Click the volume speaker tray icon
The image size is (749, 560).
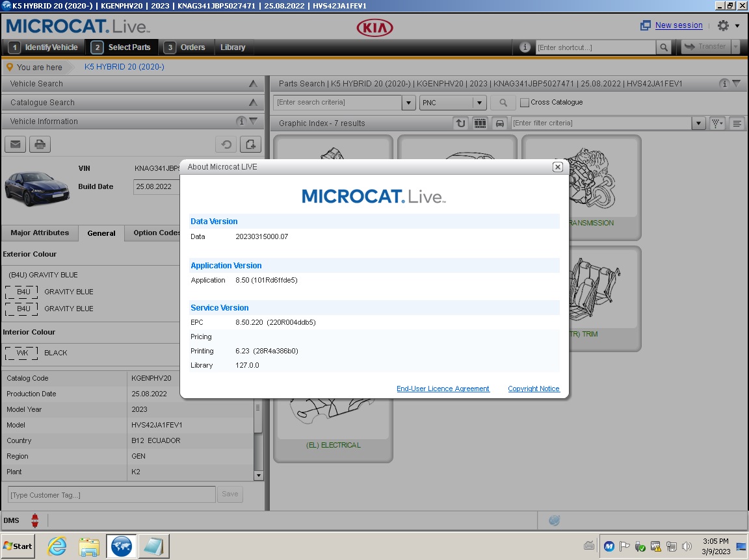coord(687,546)
